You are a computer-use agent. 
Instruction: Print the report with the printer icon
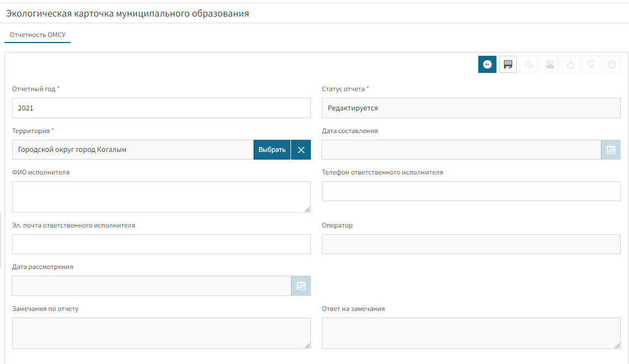click(x=611, y=65)
